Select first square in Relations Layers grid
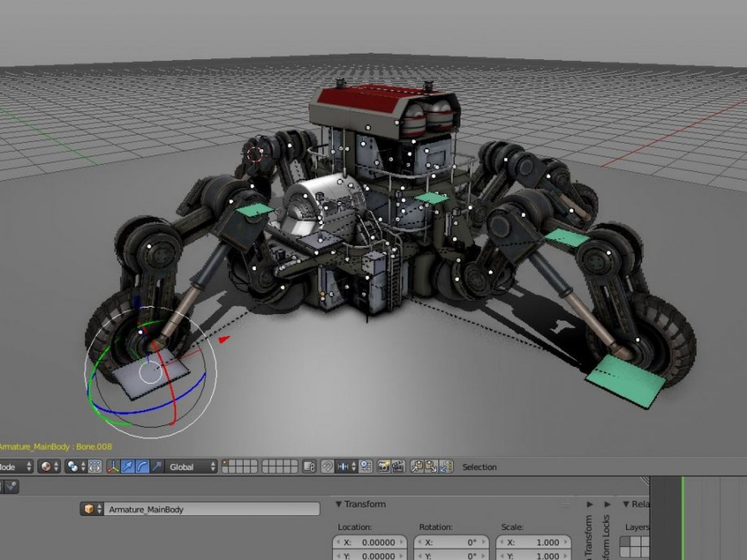Viewport: 747px width, 560px height. (625, 542)
